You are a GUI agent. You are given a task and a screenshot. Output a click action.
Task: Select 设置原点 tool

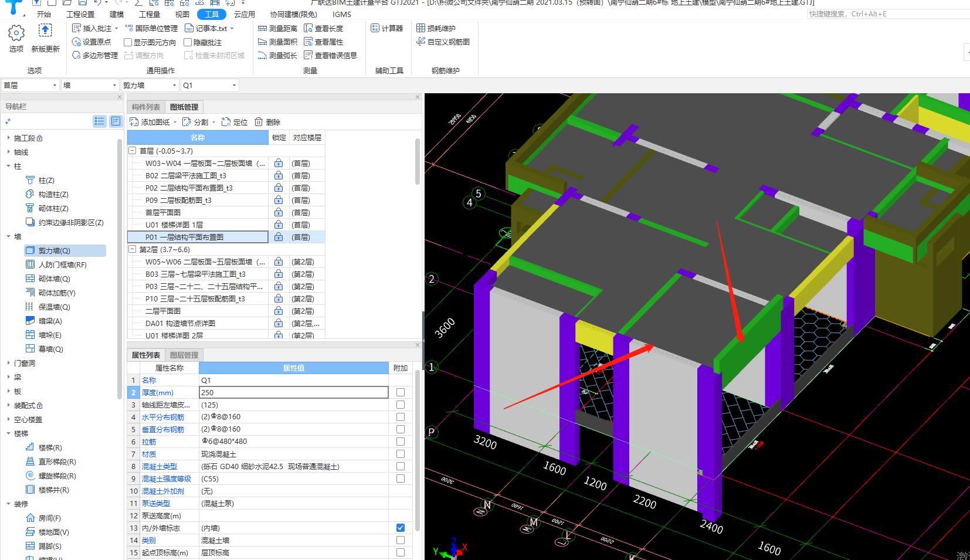pos(91,42)
